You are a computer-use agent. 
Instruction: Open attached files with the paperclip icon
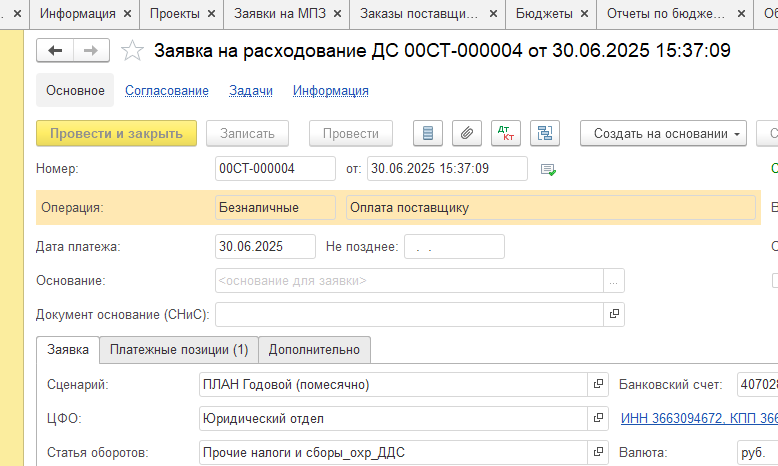(465, 133)
